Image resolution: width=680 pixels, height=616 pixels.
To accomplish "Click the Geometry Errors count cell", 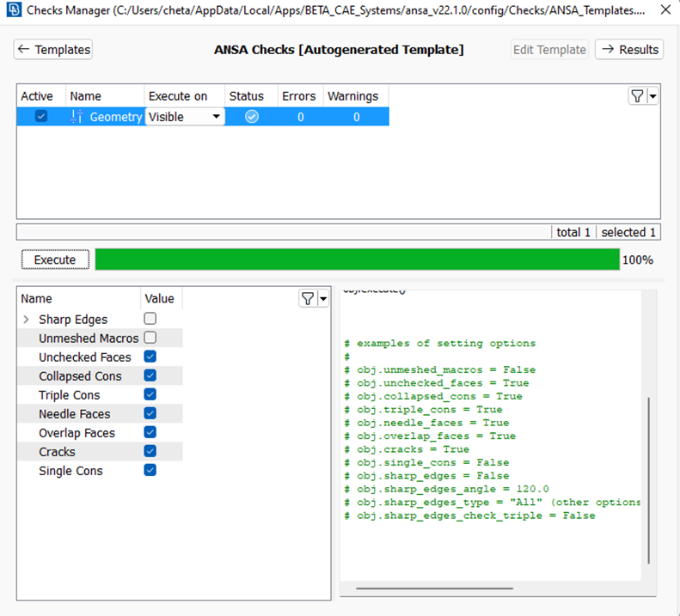I will (301, 117).
